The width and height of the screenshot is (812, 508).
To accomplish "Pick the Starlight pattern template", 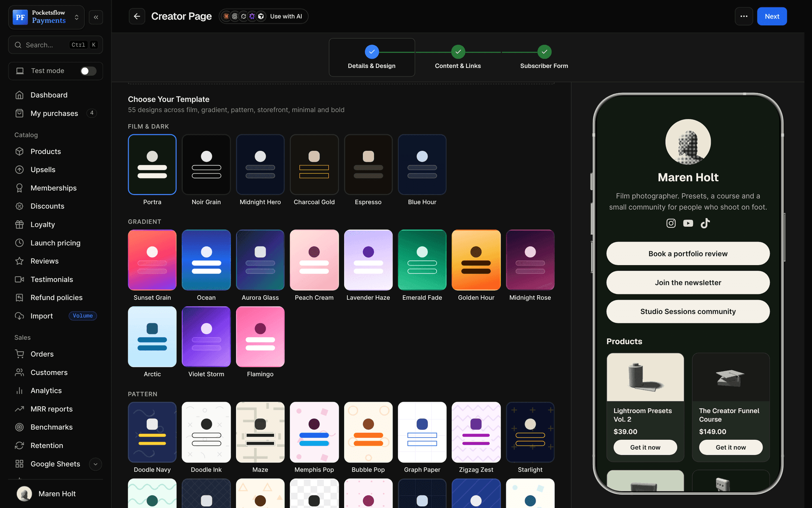I will [530, 432].
